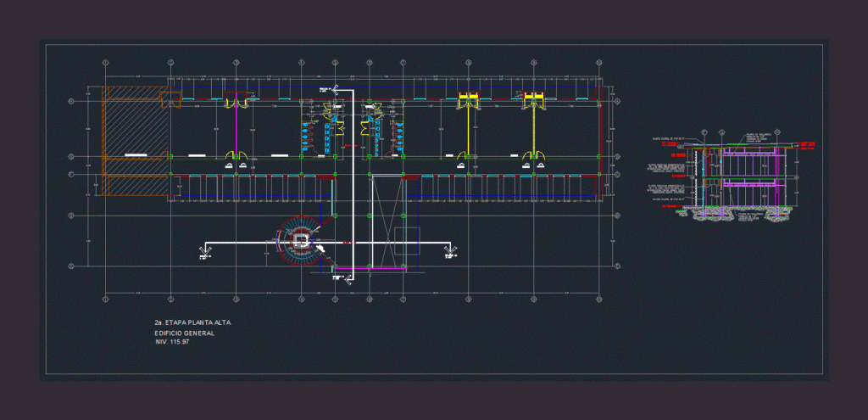Image resolution: width=868 pixels, height=420 pixels.
Task: Select the 'EDIFICIO GENERAL' label
Action: click(184, 333)
